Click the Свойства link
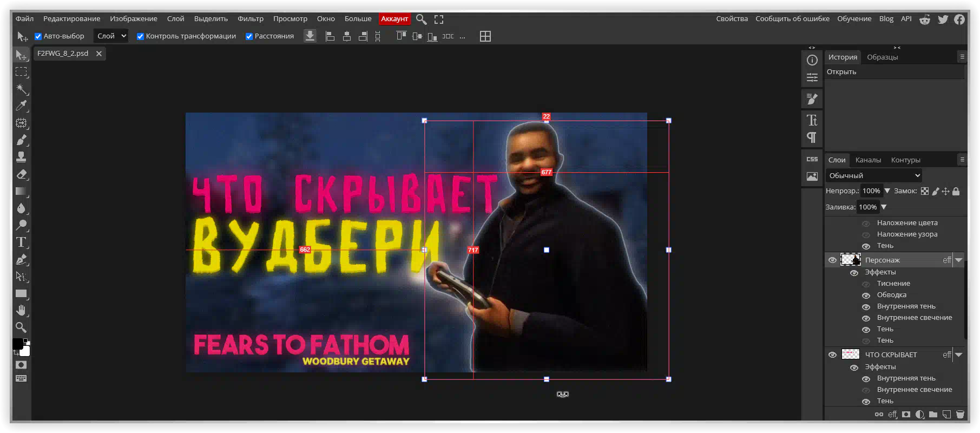 point(732,19)
